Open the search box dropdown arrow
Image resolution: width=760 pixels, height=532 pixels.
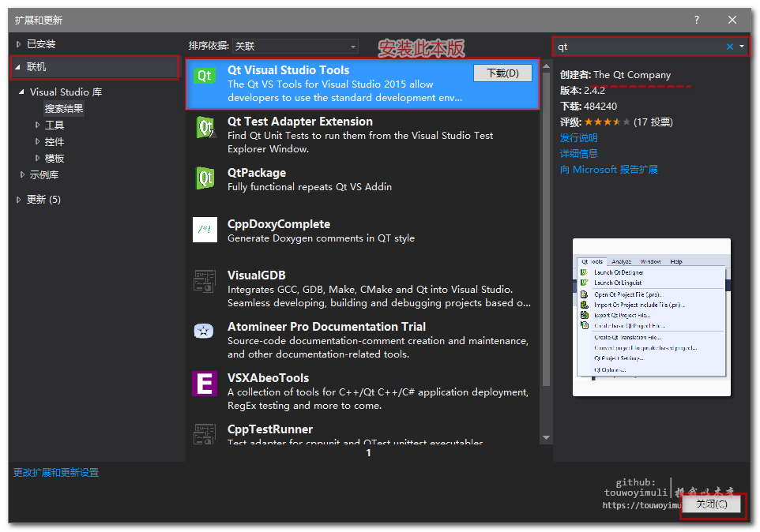point(742,47)
